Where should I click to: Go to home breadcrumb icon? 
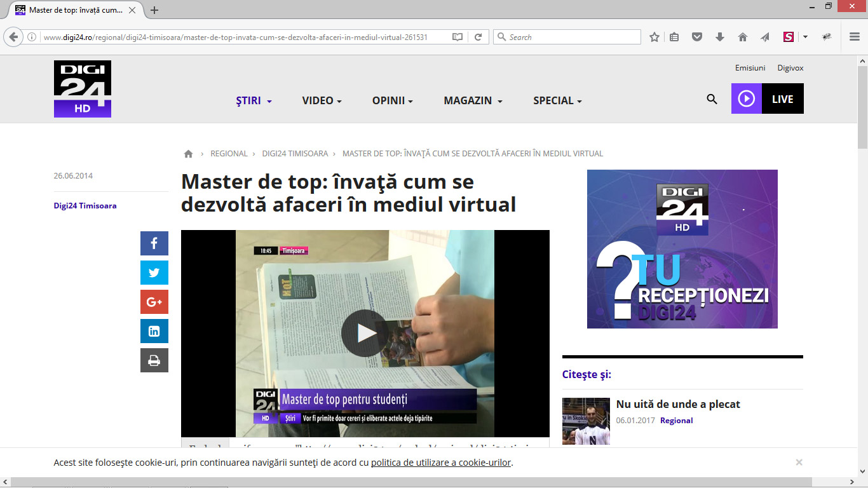click(x=188, y=154)
